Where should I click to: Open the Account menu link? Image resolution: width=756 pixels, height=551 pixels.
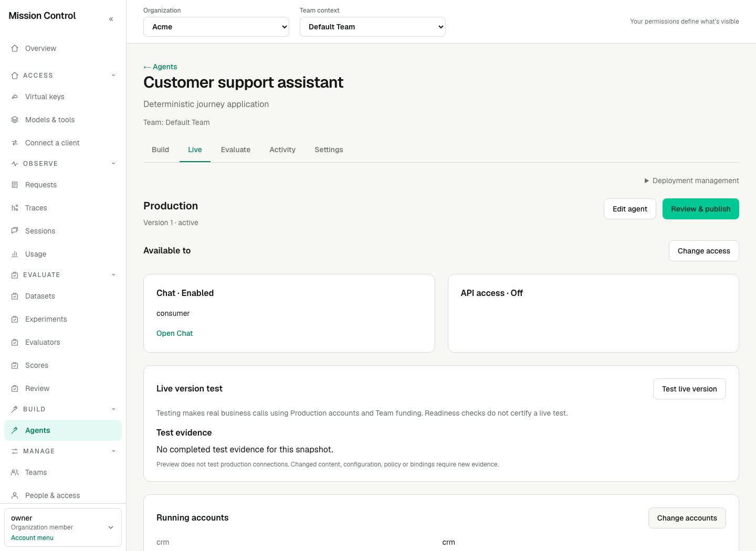pos(32,538)
